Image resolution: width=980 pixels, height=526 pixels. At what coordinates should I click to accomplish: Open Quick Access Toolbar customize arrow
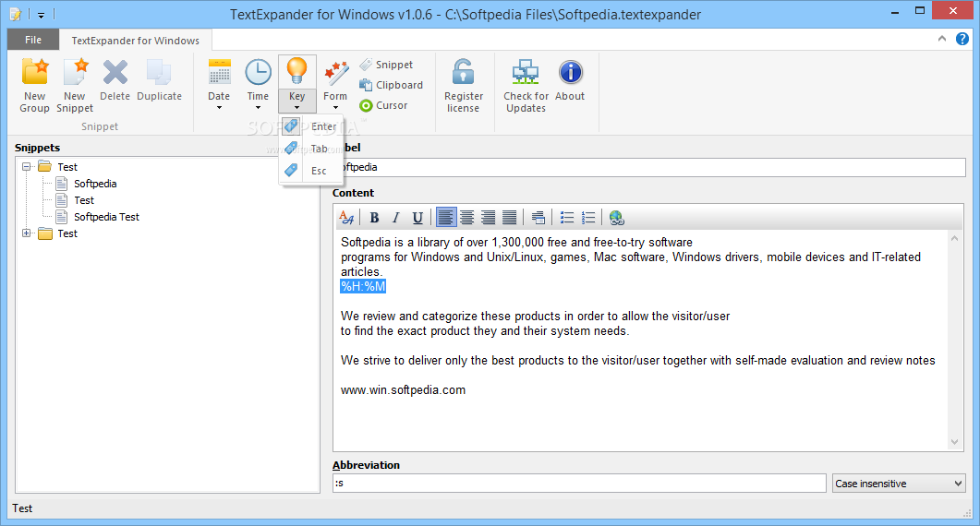[41, 15]
